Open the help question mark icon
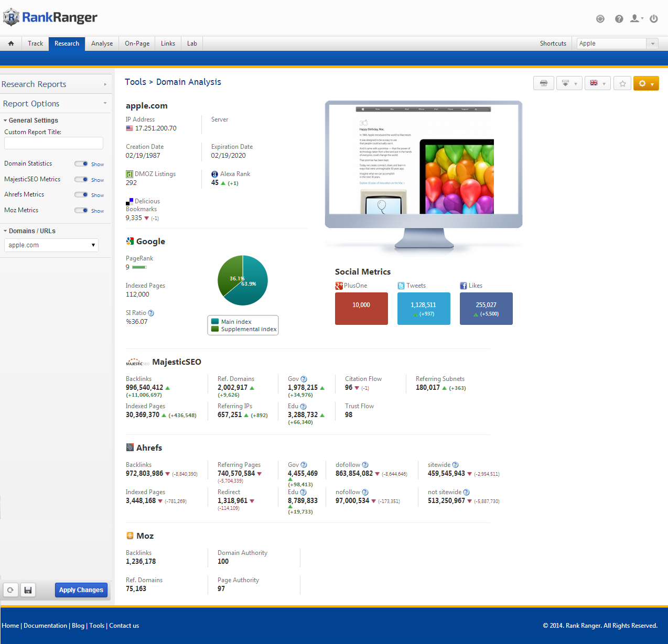 (619, 19)
